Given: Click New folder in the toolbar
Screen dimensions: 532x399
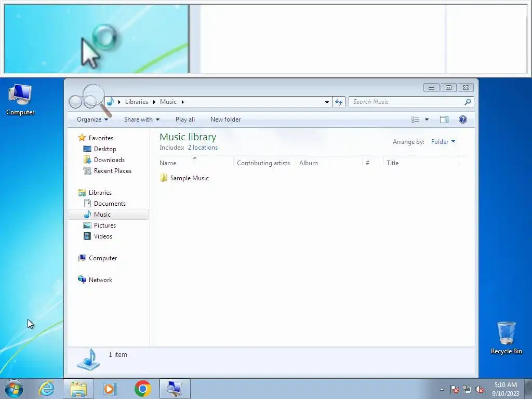Looking at the screenshot, I should [225, 119].
